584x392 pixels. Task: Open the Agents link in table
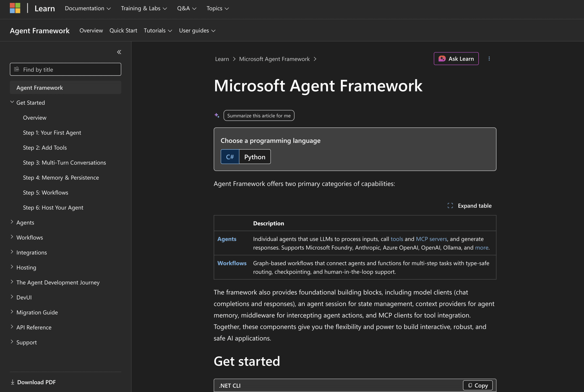227,239
